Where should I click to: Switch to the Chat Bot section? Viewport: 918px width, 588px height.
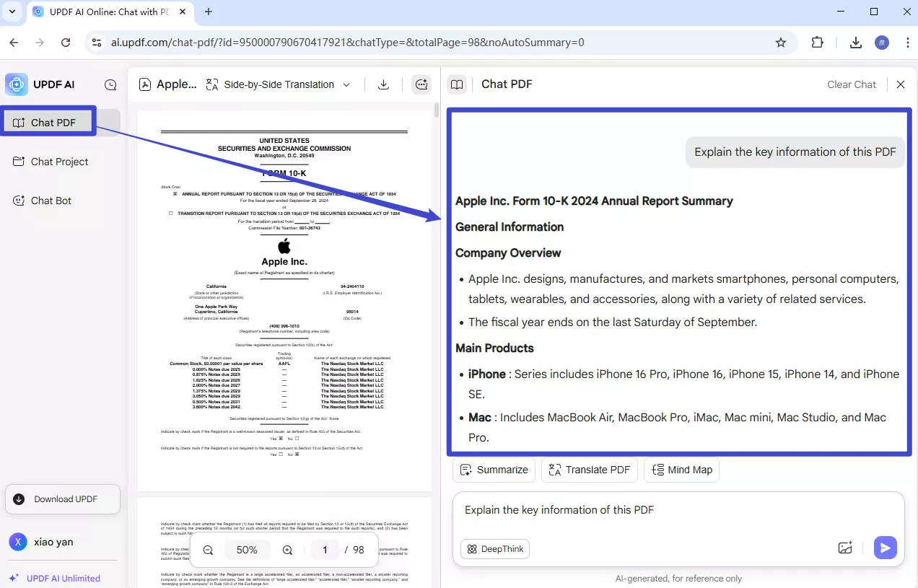(x=51, y=201)
